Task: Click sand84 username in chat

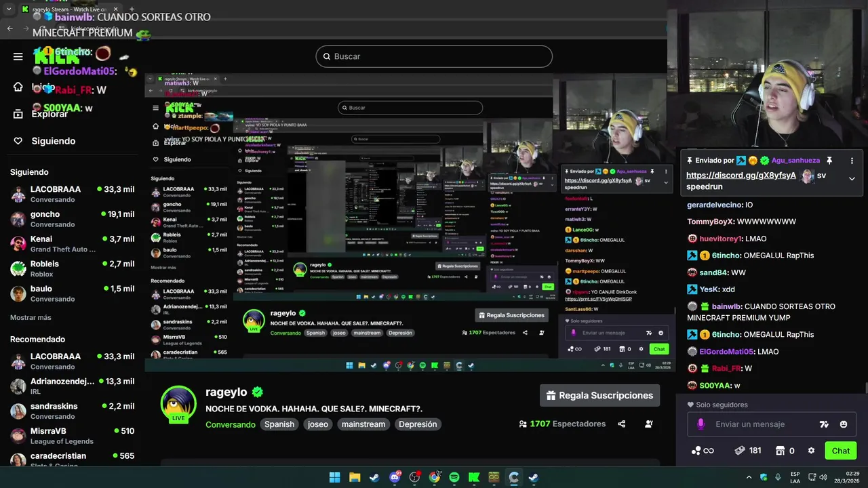Action: tap(713, 272)
